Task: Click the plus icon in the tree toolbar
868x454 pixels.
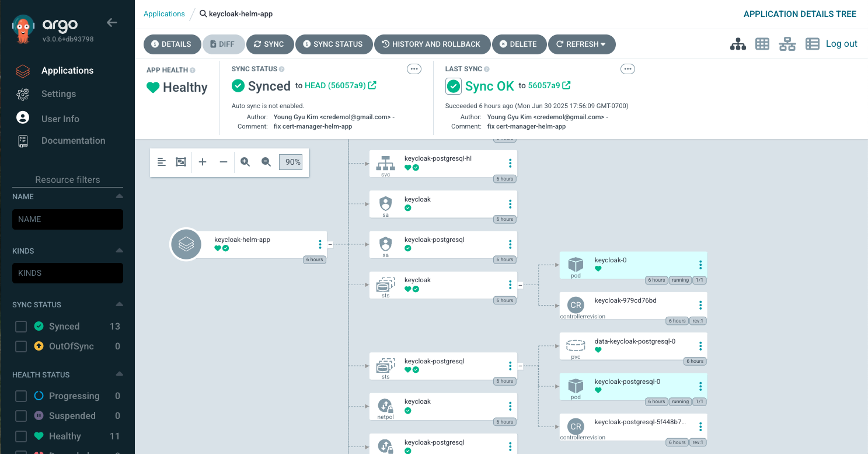Action: [x=203, y=162]
